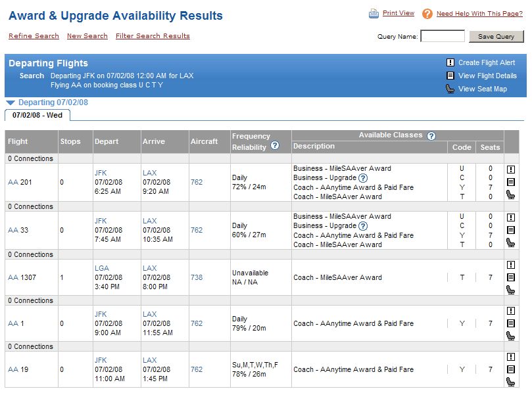The width and height of the screenshot is (532, 393).
Task: Open Business Upgrade help icon for AA 201
Action: point(363,178)
